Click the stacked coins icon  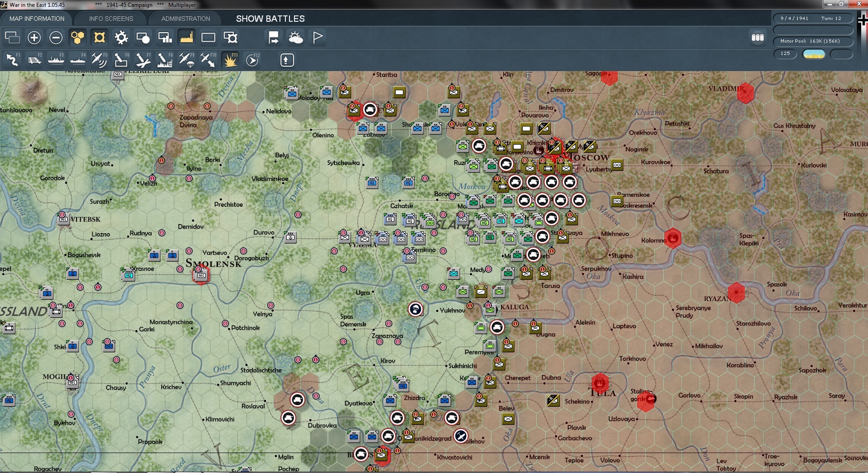pyautogui.click(x=758, y=37)
